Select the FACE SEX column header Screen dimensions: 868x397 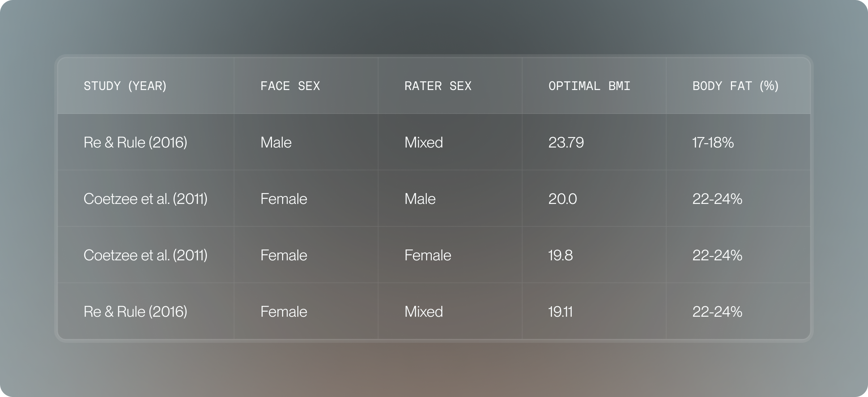click(x=290, y=86)
